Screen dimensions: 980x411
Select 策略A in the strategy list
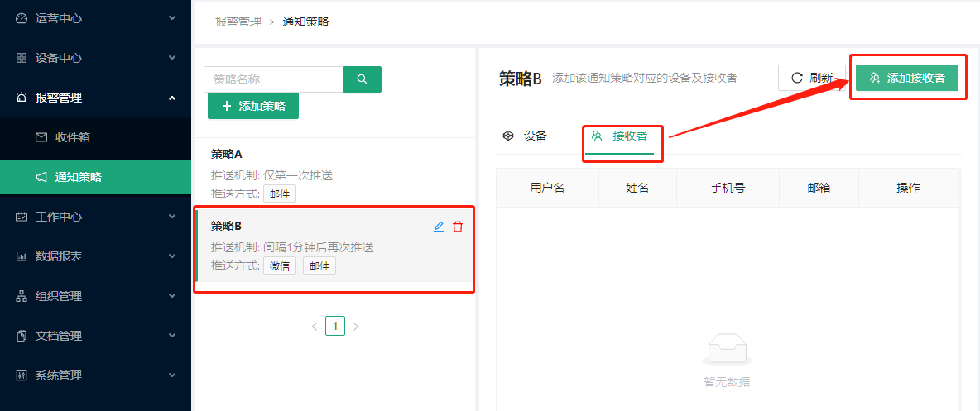(227, 154)
